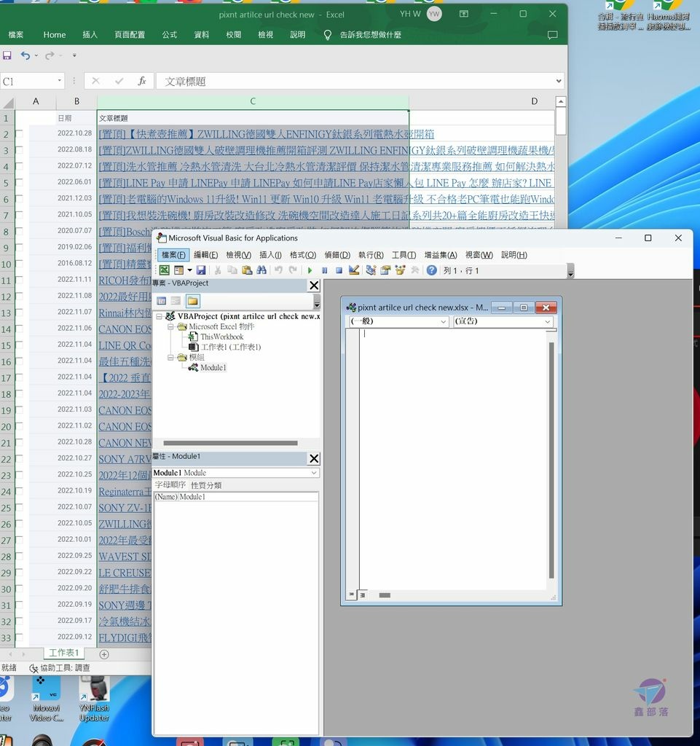
Task: Open Find with binoculars icon
Action: pos(261,270)
